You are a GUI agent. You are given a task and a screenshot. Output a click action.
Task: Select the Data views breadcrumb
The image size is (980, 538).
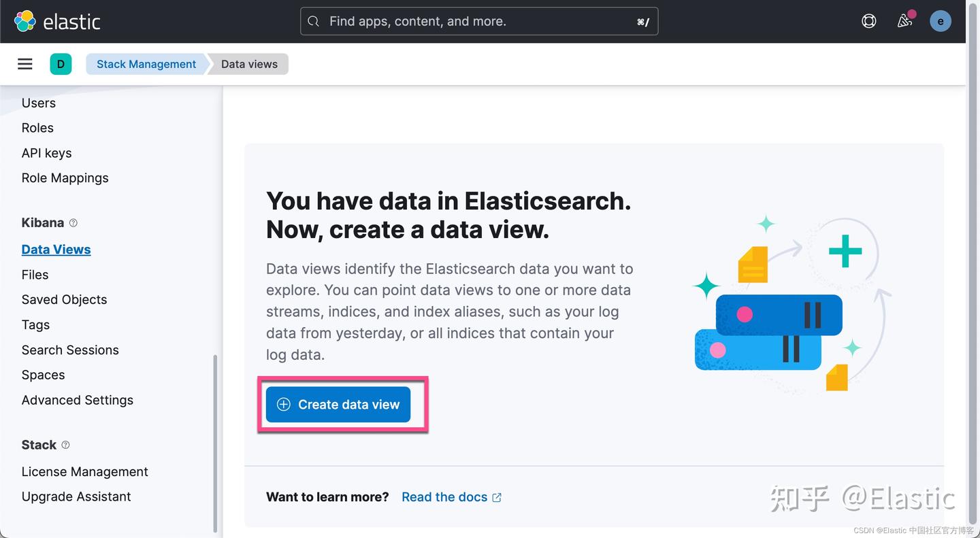(248, 63)
